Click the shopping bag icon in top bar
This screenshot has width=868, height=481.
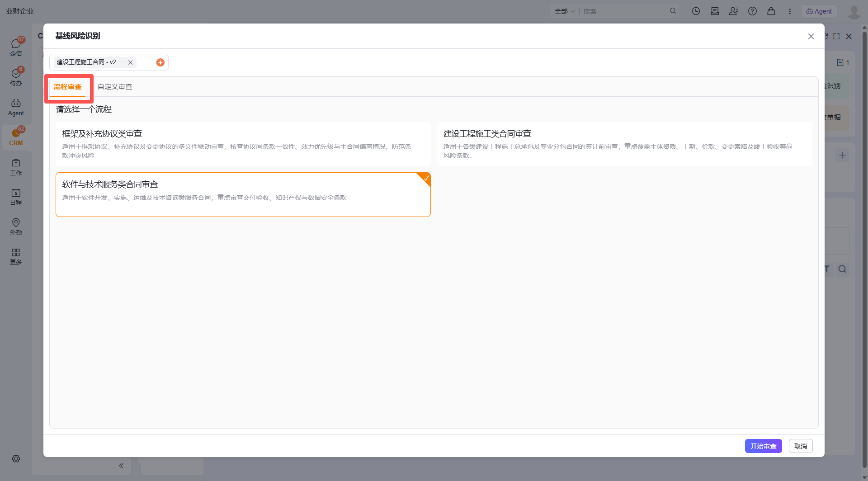point(771,11)
